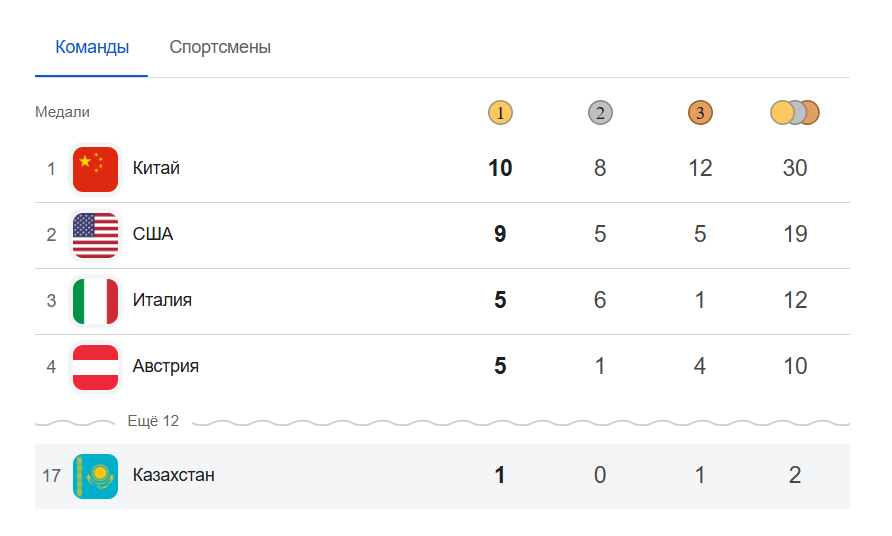Click the Медали header label

62,112
